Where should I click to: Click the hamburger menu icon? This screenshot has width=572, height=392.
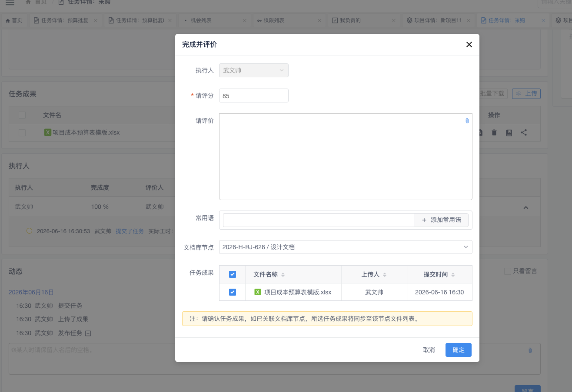point(10,3)
